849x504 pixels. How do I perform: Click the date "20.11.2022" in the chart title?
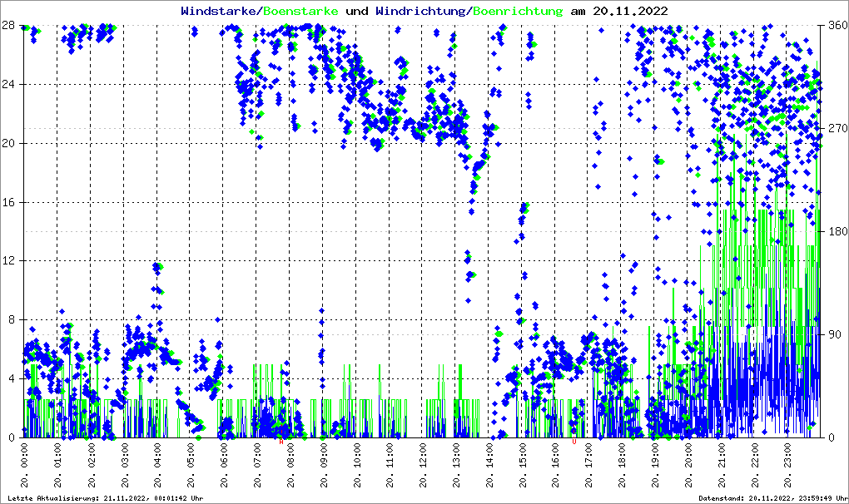pos(630,12)
